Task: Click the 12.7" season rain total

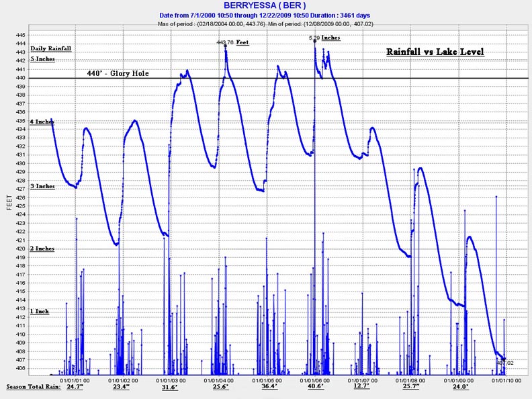Action: (x=363, y=387)
